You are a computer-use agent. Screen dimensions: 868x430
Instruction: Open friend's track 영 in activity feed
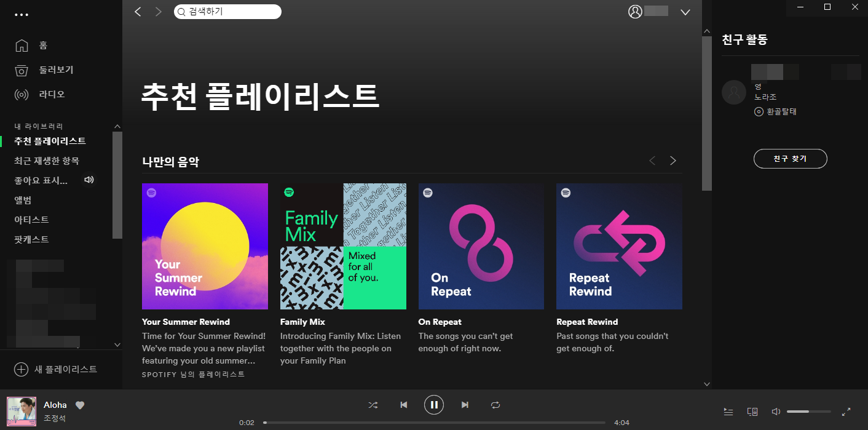click(758, 87)
